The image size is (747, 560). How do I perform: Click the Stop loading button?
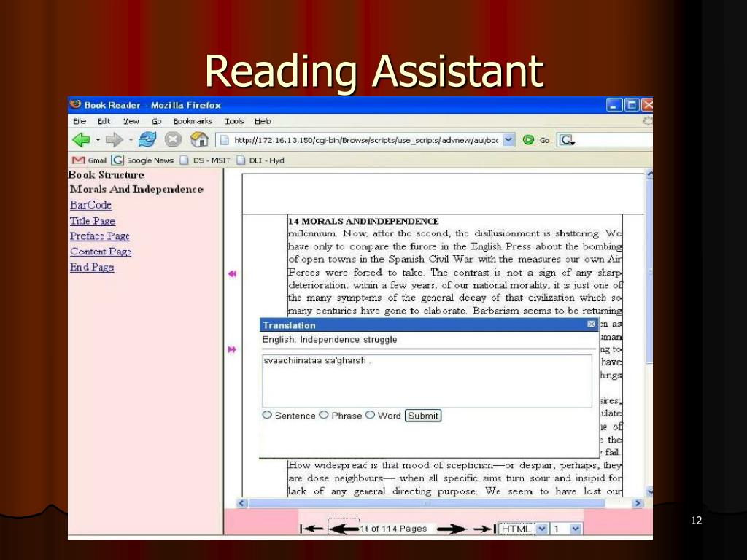(x=173, y=139)
